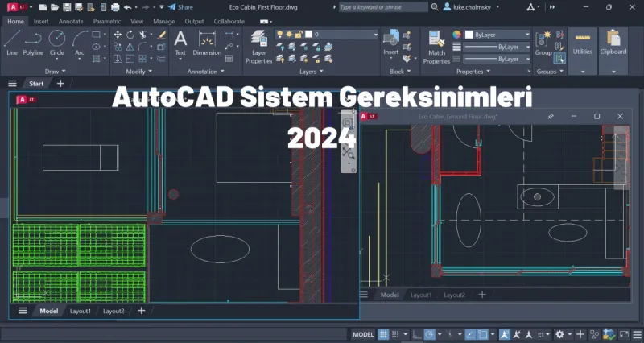
Task: Insert a Table from Annotation panel
Action: pyautogui.click(x=229, y=59)
